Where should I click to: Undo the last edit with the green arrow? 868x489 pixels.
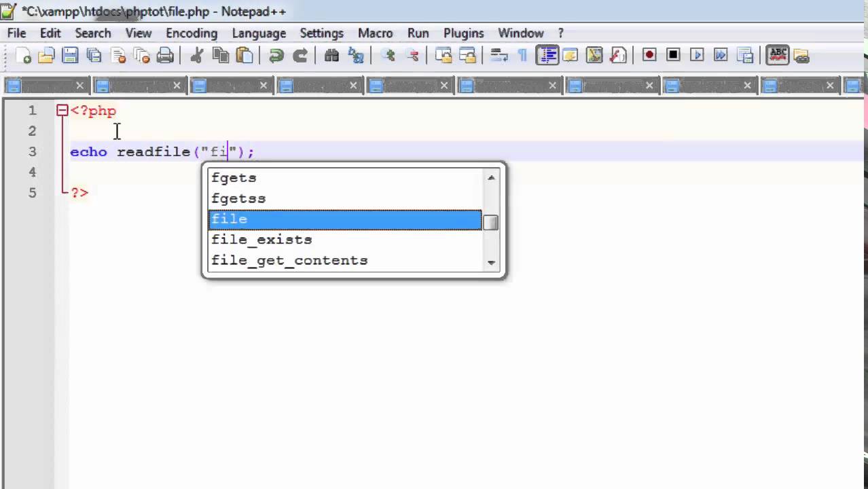(x=276, y=56)
